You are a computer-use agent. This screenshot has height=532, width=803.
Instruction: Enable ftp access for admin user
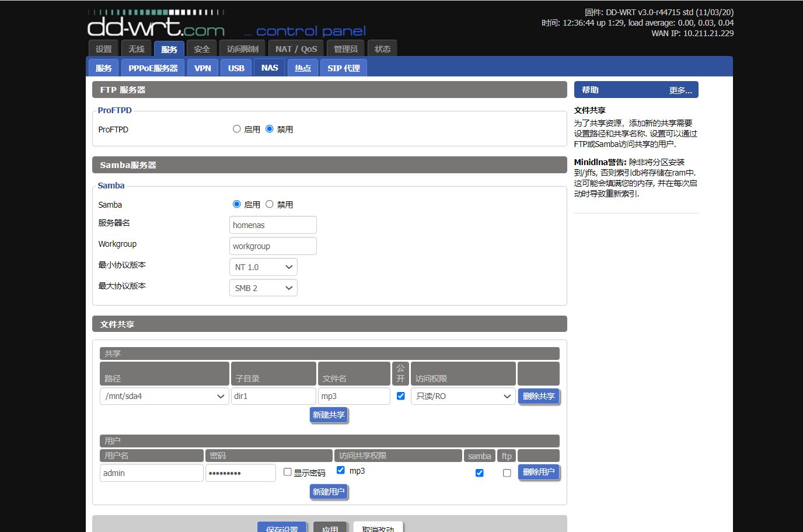coord(507,473)
